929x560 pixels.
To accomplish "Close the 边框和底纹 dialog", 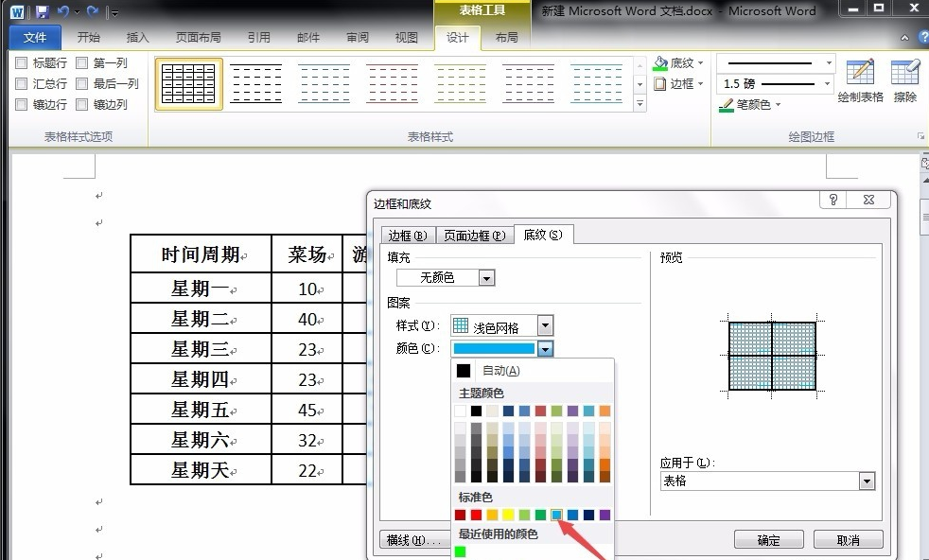I will (868, 200).
